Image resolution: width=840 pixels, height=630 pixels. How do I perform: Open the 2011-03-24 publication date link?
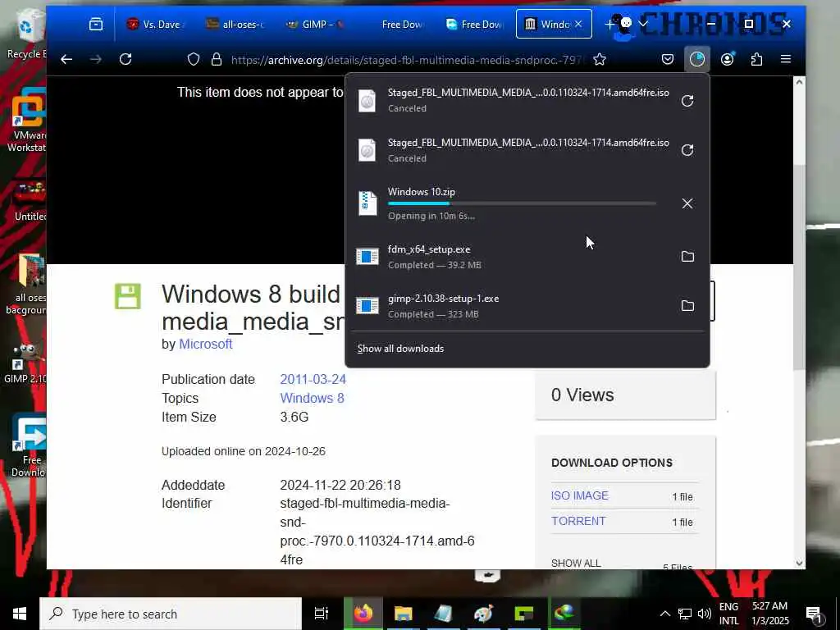[313, 379]
